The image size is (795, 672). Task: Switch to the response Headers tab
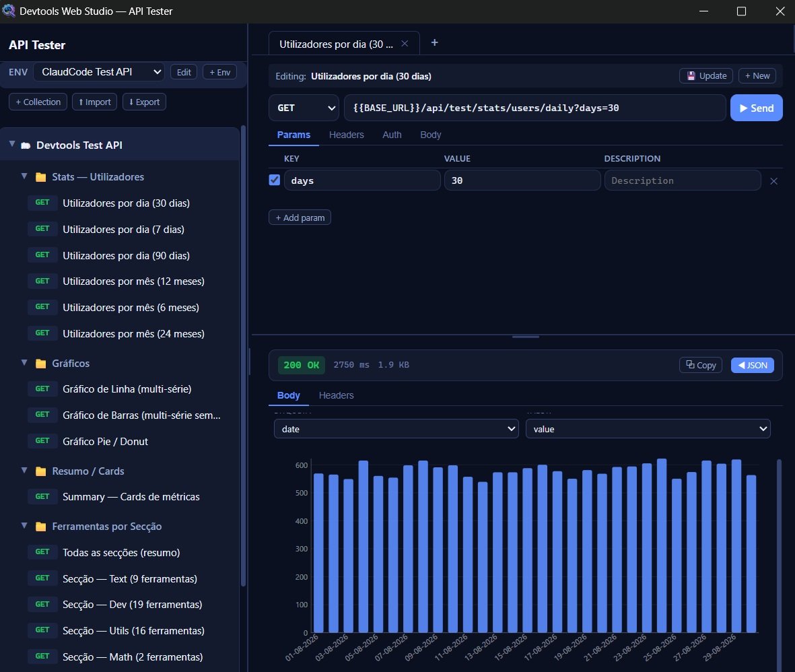(x=336, y=395)
